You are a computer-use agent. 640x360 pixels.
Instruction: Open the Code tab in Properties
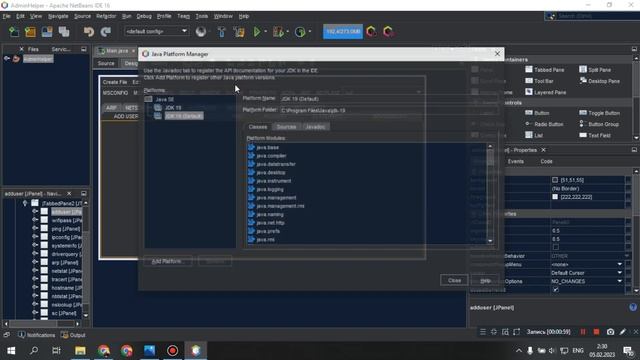pos(546,162)
